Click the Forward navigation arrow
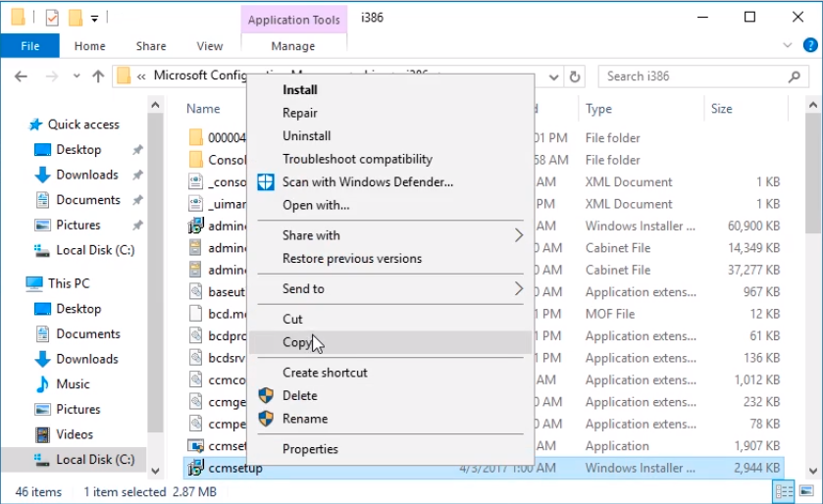This screenshot has height=504, width=823. (52, 76)
